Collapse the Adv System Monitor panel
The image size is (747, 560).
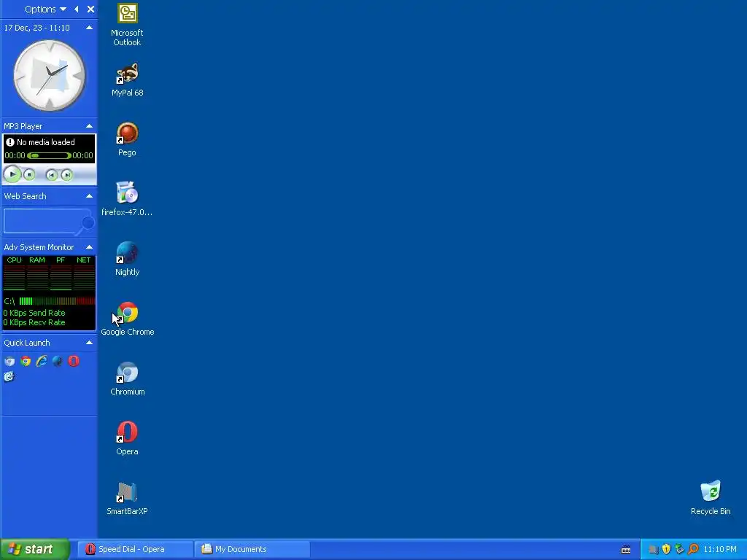pyautogui.click(x=89, y=247)
